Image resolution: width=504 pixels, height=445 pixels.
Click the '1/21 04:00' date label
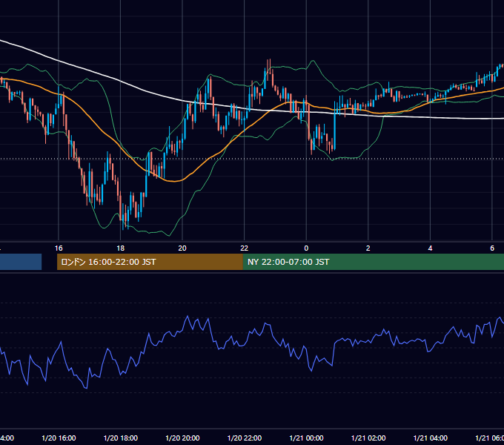pyautogui.click(x=431, y=438)
